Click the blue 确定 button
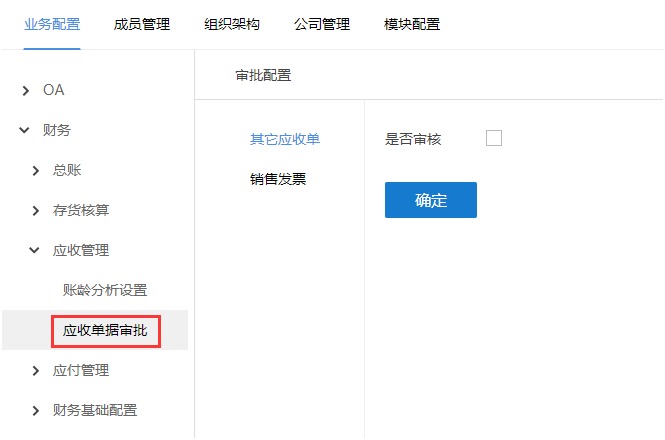This screenshot has height=440, width=665. click(x=430, y=200)
